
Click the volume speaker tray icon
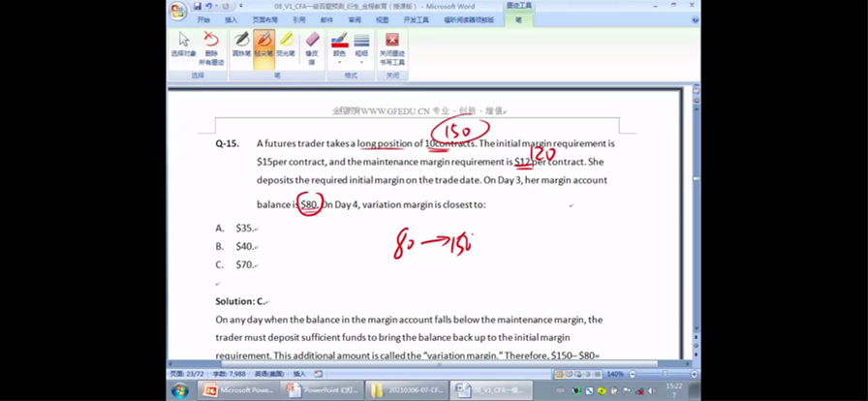click(652, 390)
